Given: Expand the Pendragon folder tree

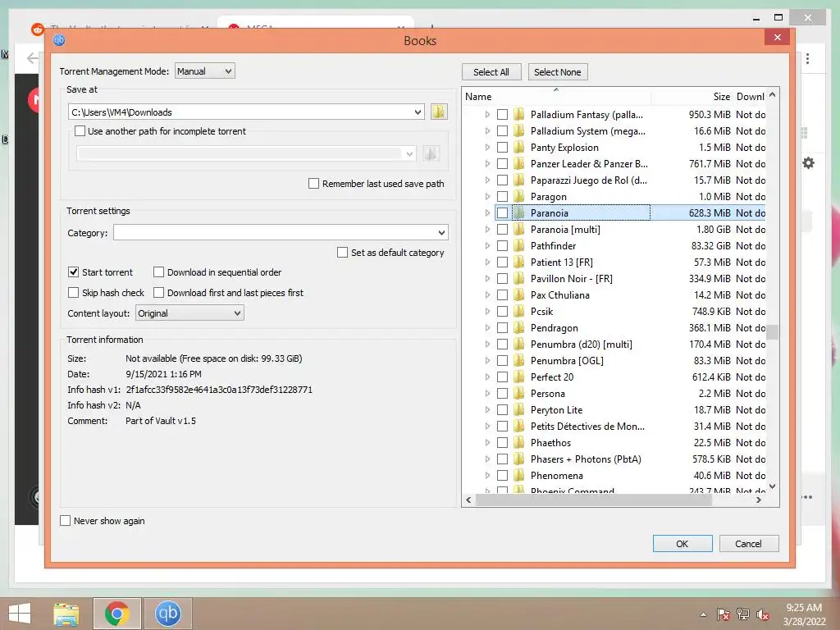Looking at the screenshot, I should click(487, 328).
